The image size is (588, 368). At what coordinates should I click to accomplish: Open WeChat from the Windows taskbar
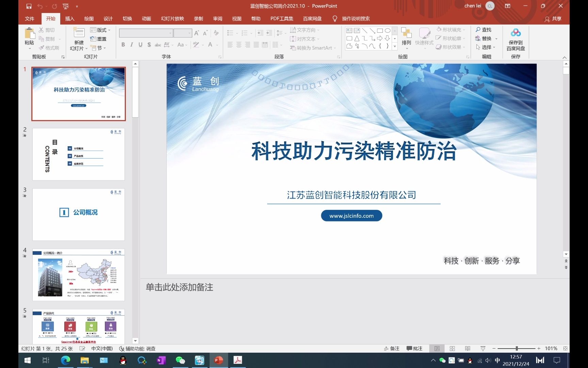coord(180,360)
